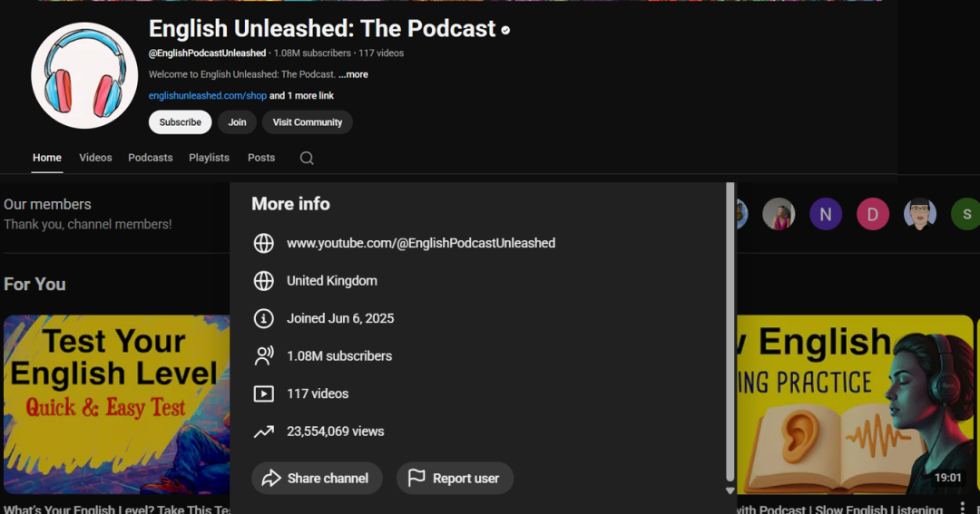
Task: Open the Videos tab
Action: click(x=95, y=158)
